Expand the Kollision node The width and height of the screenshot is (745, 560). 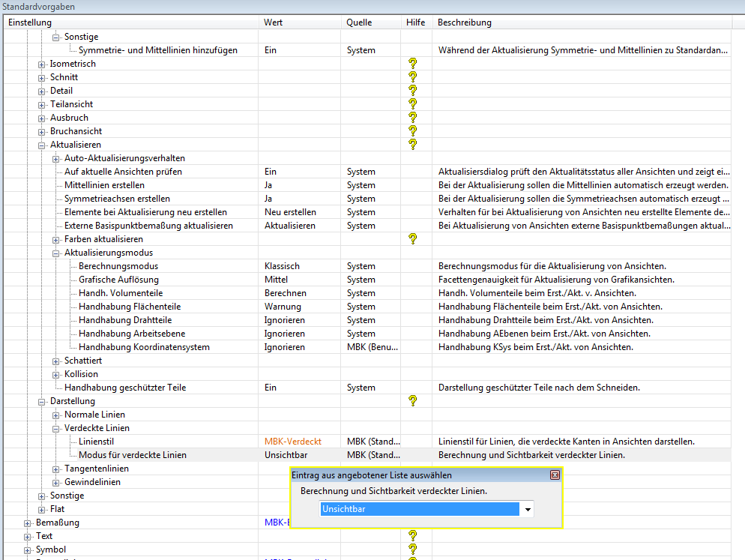click(56, 375)
